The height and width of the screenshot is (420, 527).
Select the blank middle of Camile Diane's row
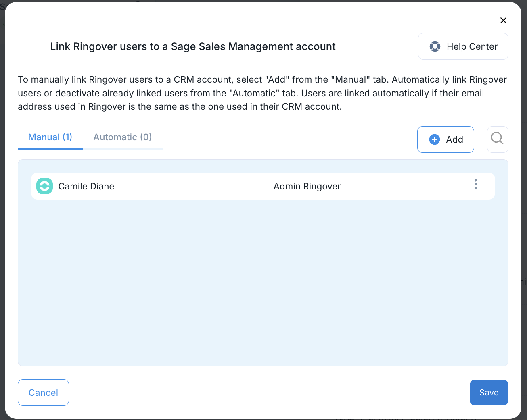(194, 186)
